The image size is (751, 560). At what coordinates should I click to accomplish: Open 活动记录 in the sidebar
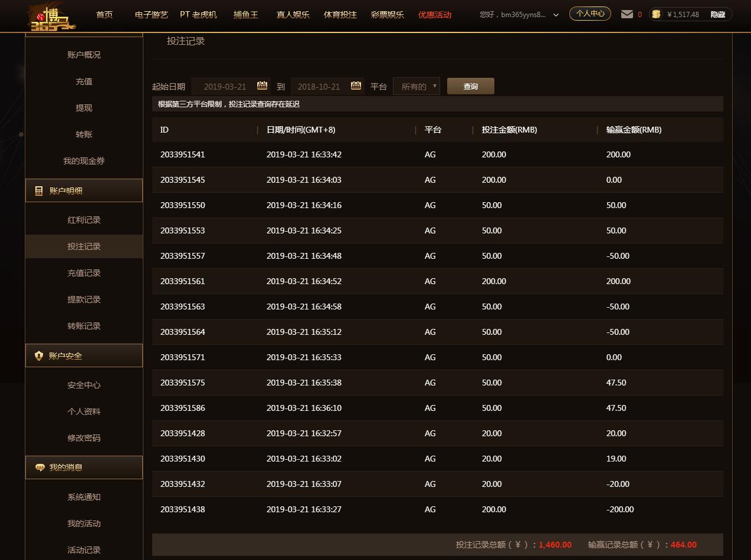tap(84, 550)
